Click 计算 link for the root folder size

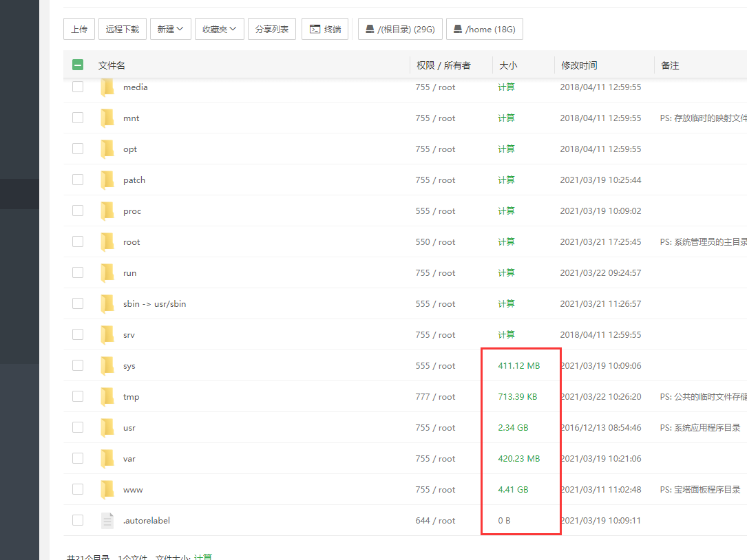click(506, 241)
